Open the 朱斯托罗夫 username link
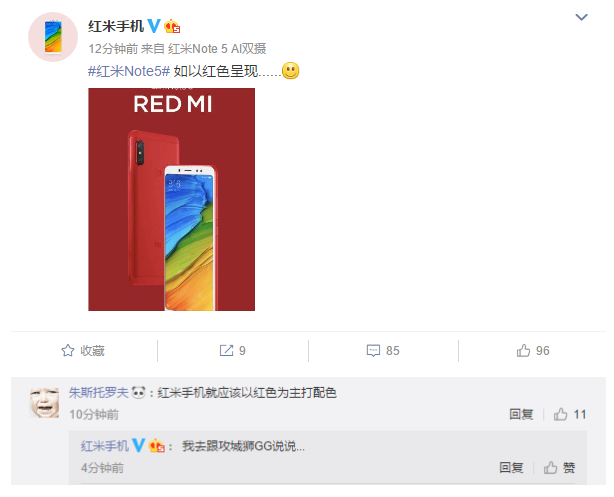Viewport: 614px width, 497px height. pyautogui.click(x=99, y=392)
